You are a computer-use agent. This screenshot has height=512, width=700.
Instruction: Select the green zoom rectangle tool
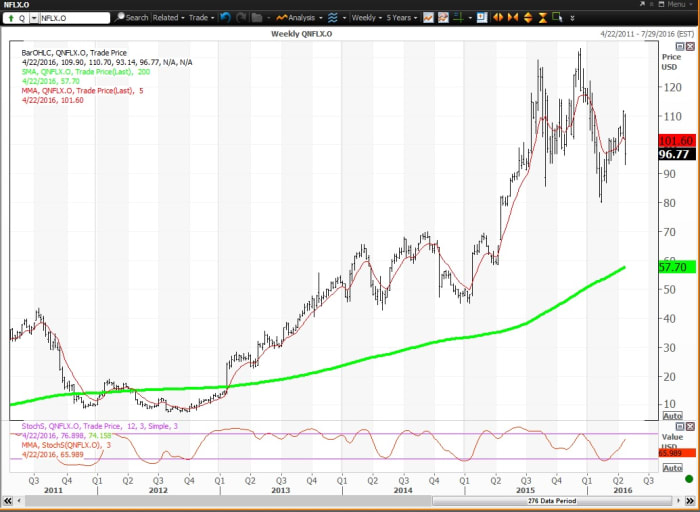tap(557, 18)
